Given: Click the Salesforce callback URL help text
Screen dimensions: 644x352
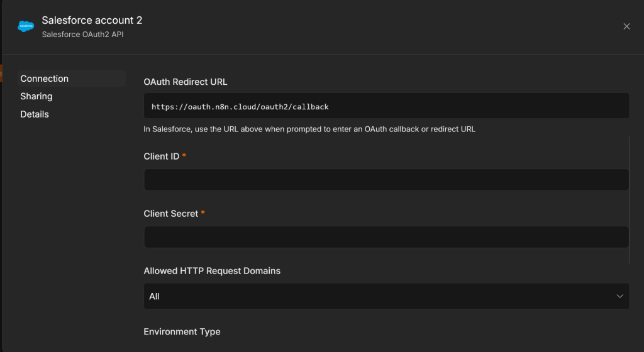Looking at the screenshot, I should click(x=309, y=129).
